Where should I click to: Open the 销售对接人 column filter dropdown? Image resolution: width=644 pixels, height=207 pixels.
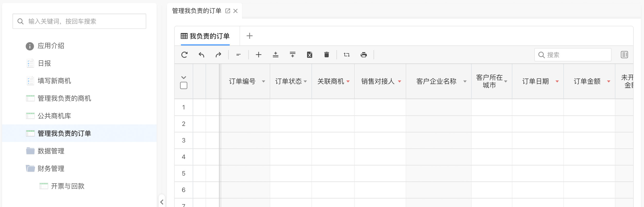pyautogui.click(x=400, y=82)
